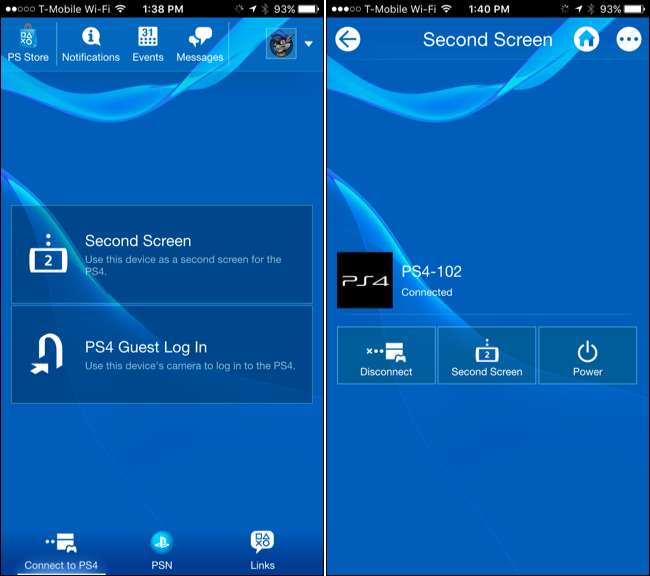The width and height of the screenshot is (650, 576).
Task: Launch Second Screen for connected PS4
Action: (487, 356)
